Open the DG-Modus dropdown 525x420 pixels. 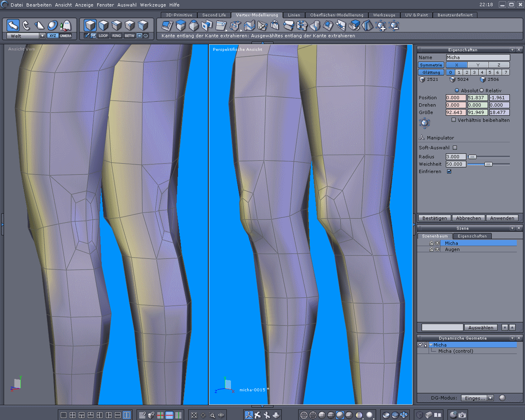pos(490,398)
